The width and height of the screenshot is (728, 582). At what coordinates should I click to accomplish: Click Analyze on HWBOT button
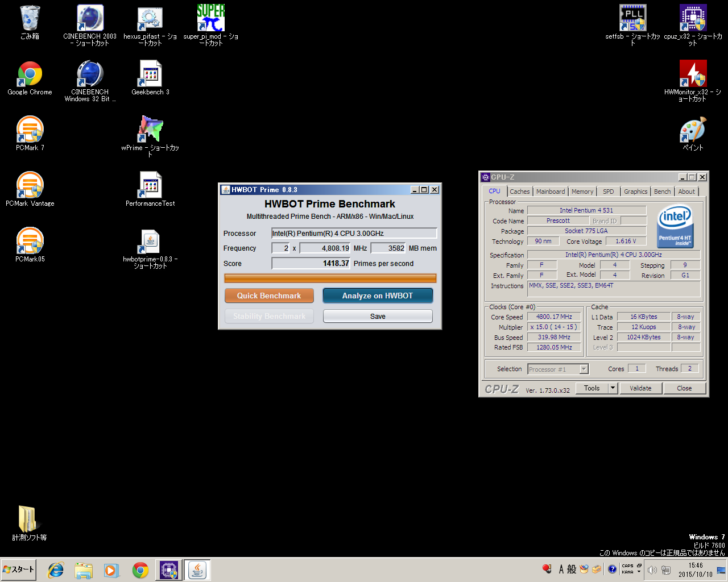coord(378,296)
